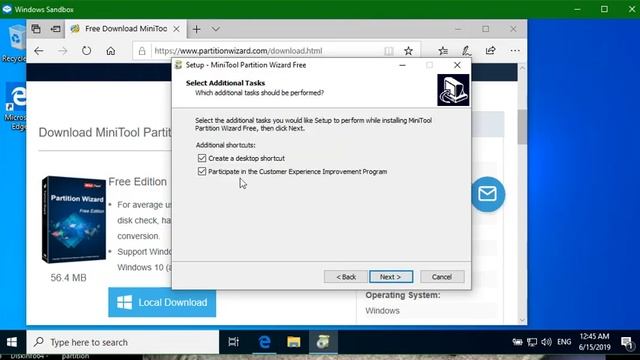Click the setup installer taskbar icon
640x360 pixels.
323,342
